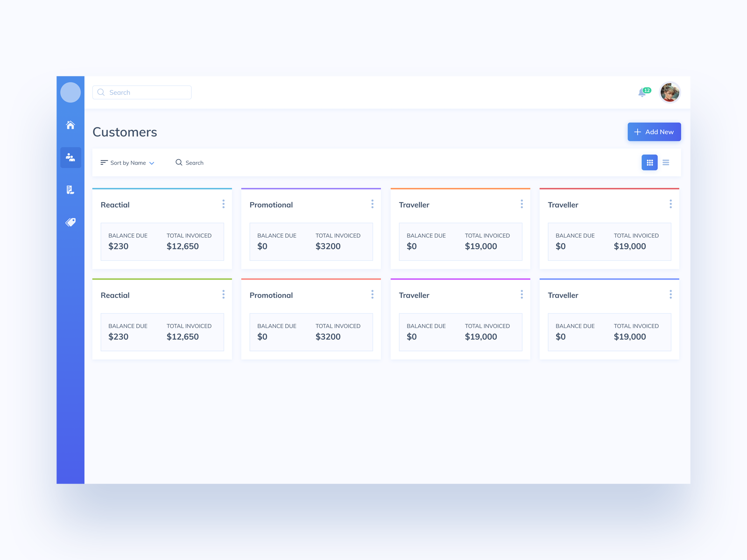The image size is (747, 560).
Task: Open options menu on orange-topped Traveller card
Action: 522,204
